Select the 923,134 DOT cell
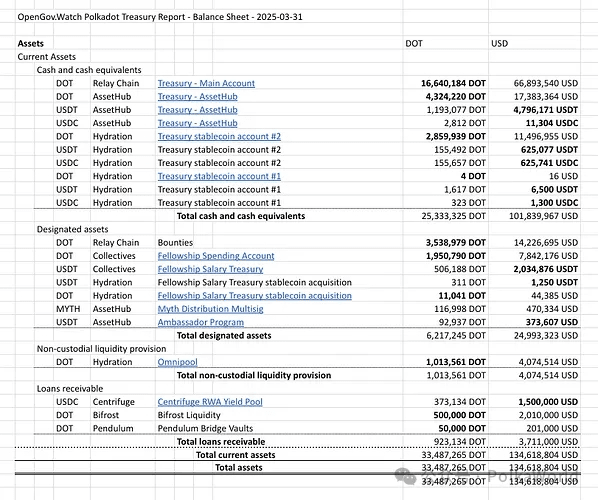Viewport: 598px width, 500px height. 460,442
